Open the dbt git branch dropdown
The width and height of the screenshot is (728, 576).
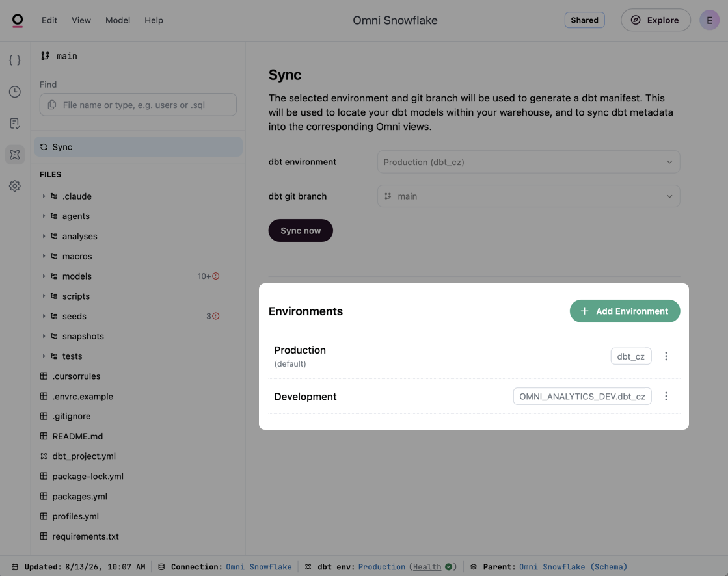coord(528,196)
